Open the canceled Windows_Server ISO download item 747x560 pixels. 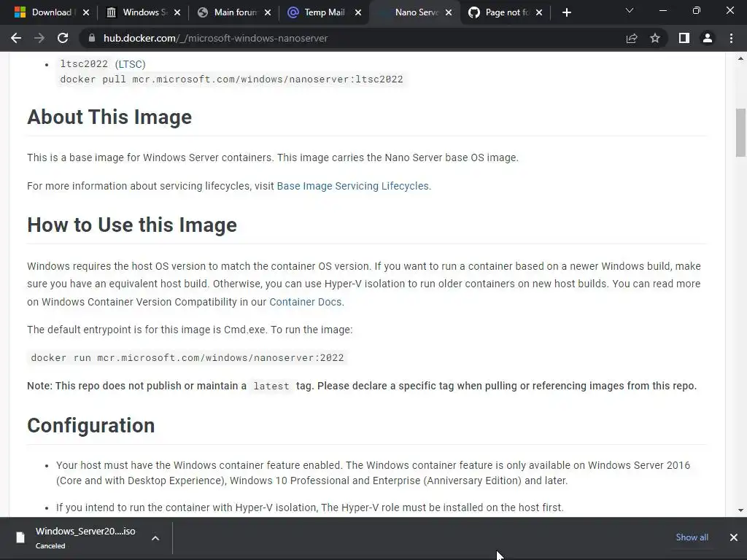coord(85,537)
